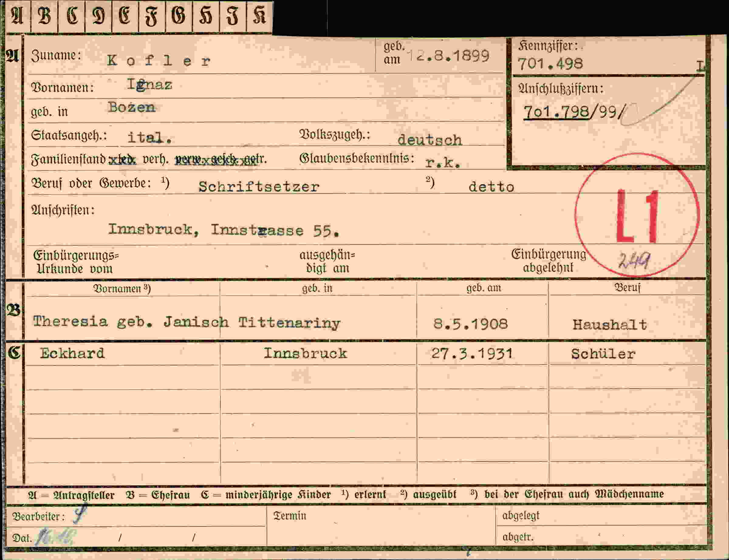This screenshot has height=560, width=729.
Task: Click the 'Kennziffer:' label
Action: click(x=548, y=46)
